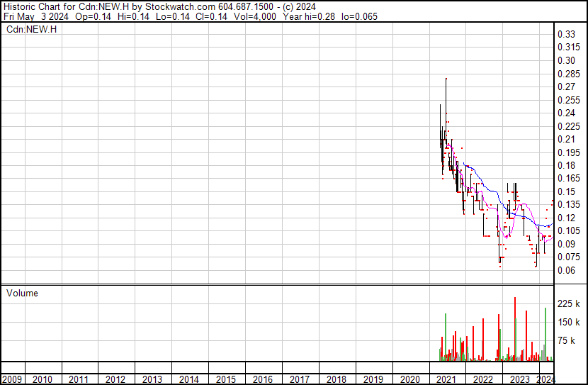Click the Cl=0.14 close value

point(212,16)
